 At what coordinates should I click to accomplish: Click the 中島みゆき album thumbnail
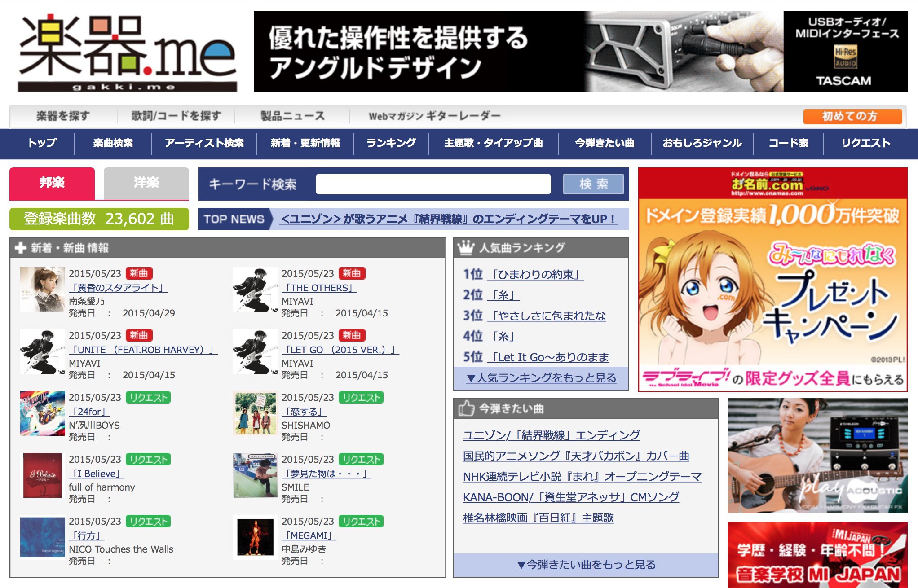tap(256, 537)
